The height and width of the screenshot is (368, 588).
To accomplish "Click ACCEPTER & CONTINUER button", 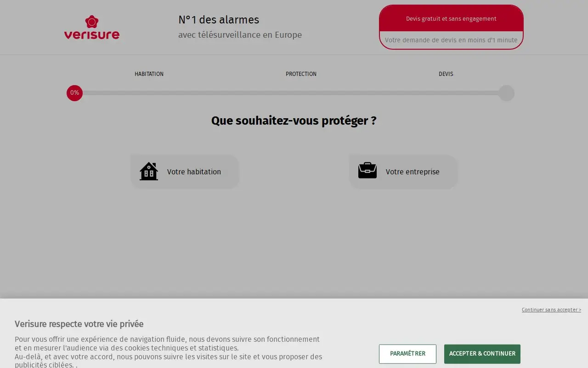I will click(x=482, y=354).
